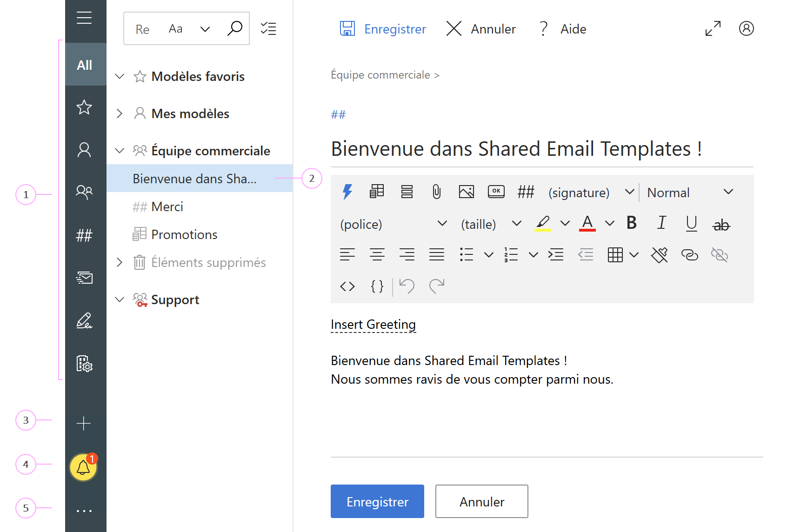Toggle strikethrough formatting

[721, 225]
